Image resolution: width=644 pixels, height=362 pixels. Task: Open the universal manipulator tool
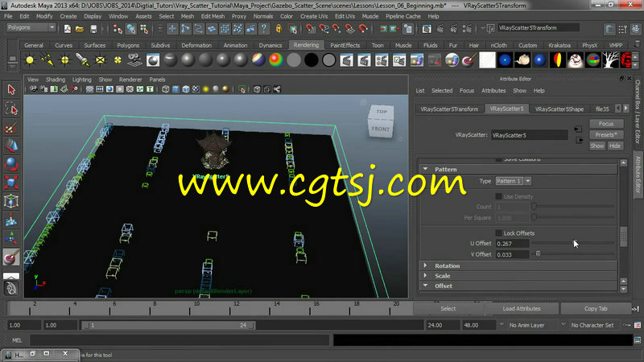point(11,201)
